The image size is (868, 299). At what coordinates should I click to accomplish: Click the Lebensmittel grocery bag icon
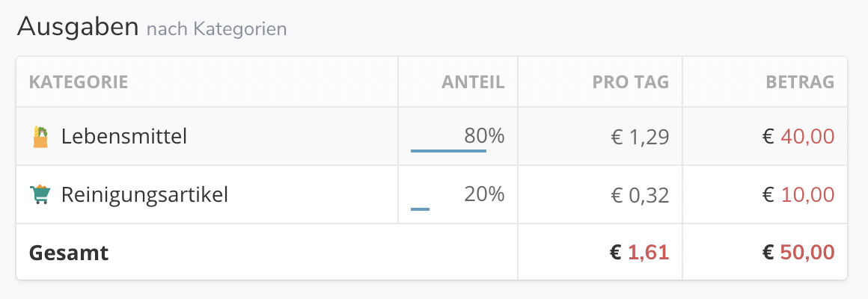(40, 137)
